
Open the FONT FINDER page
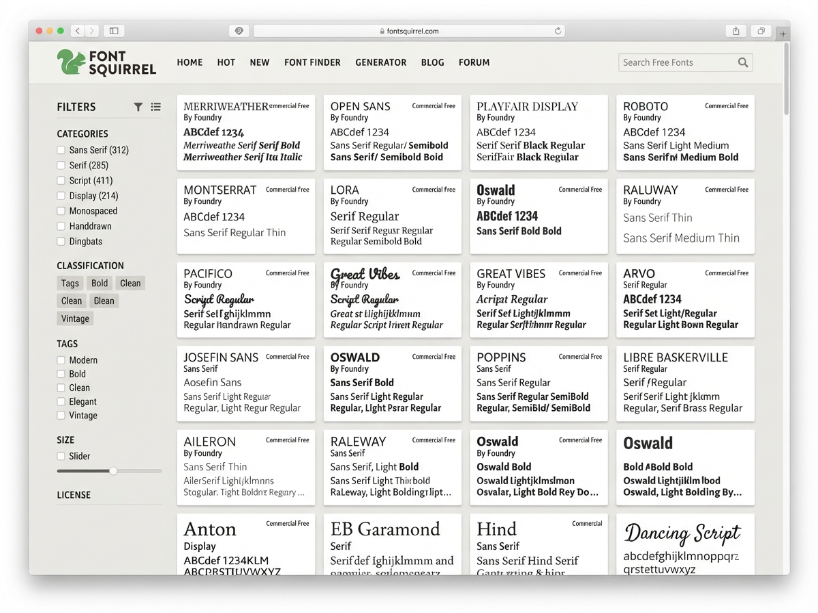point(312,63)
